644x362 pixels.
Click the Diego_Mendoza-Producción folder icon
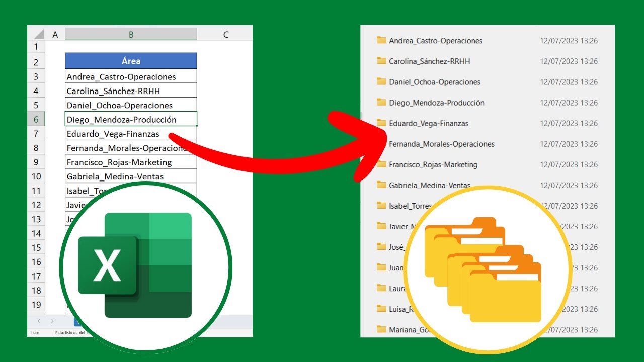click(381, 102)
